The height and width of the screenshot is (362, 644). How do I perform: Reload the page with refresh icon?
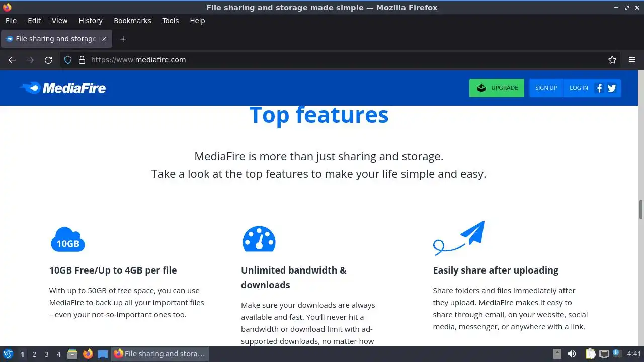click(48, 60)
